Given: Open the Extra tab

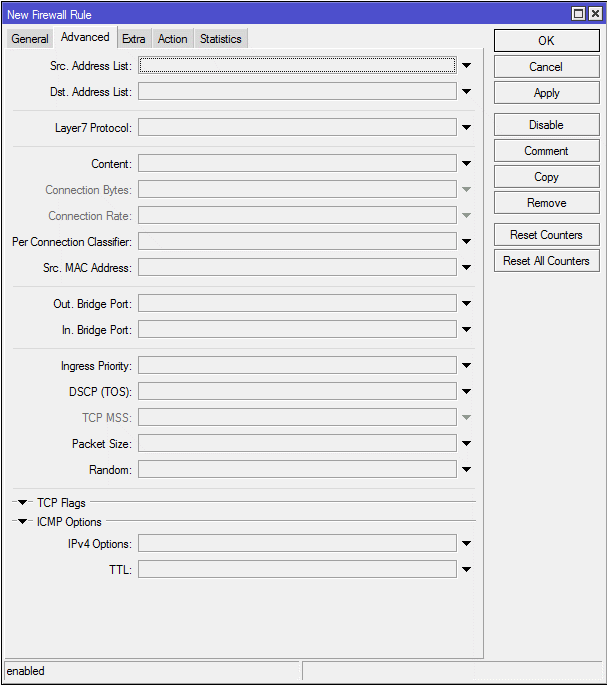Looking at the screenshot, I should click(x=134, y=39).
